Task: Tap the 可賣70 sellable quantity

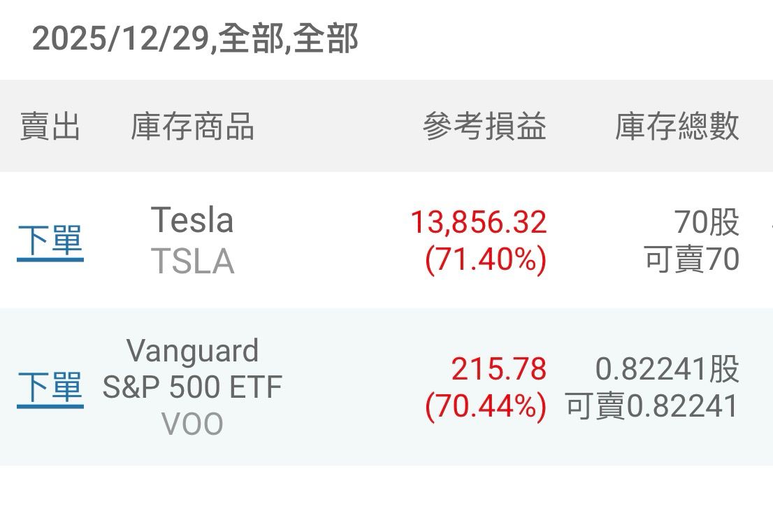Action: click(x=691, y=260)
